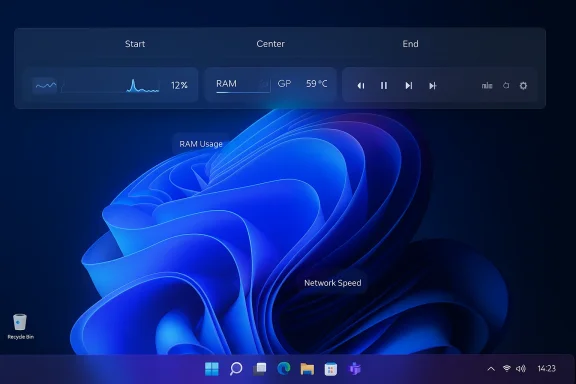Launch Microsoft Edge from taskbar
The width and height of the screenshot is (576, 384).
[284, 369]
